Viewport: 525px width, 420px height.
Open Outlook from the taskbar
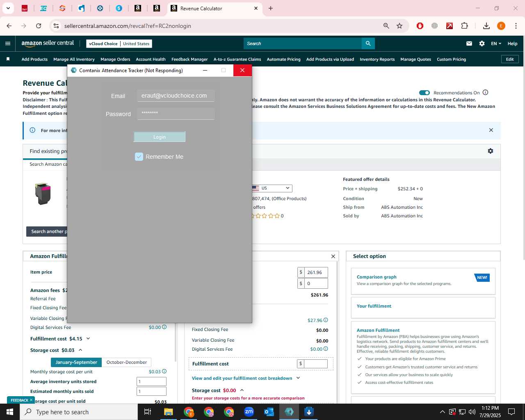(x=269, y=412)
